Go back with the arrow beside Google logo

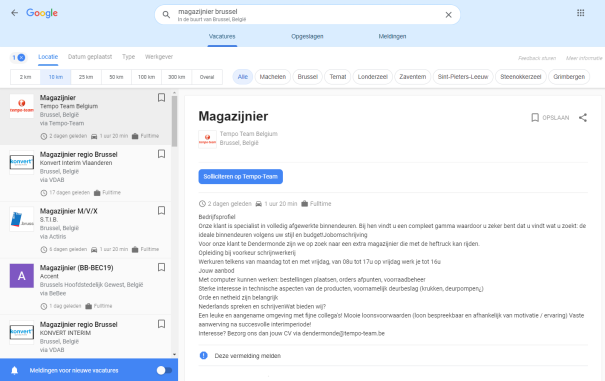pyautogui.click(x=15, y=13)
